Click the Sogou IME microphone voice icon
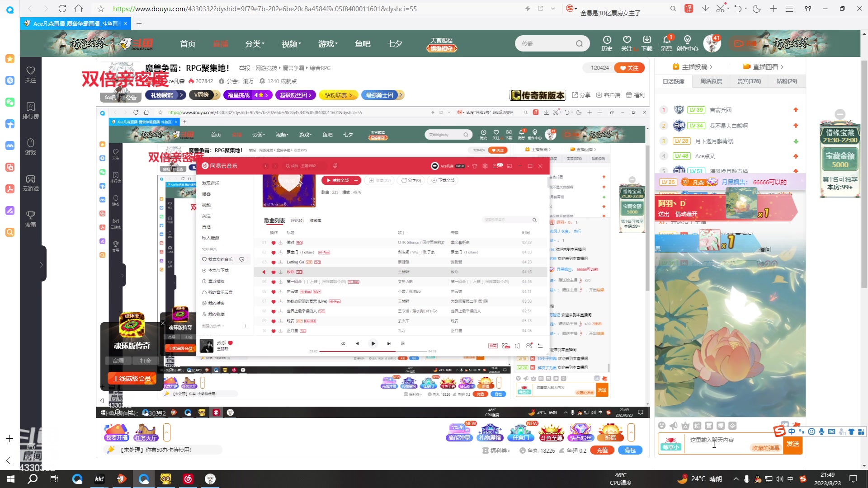This screenshot has width=868, height=488. (821, 432)
